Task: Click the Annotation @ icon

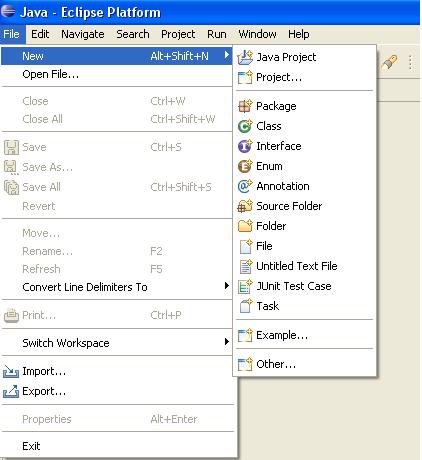Action: (245, 186)
